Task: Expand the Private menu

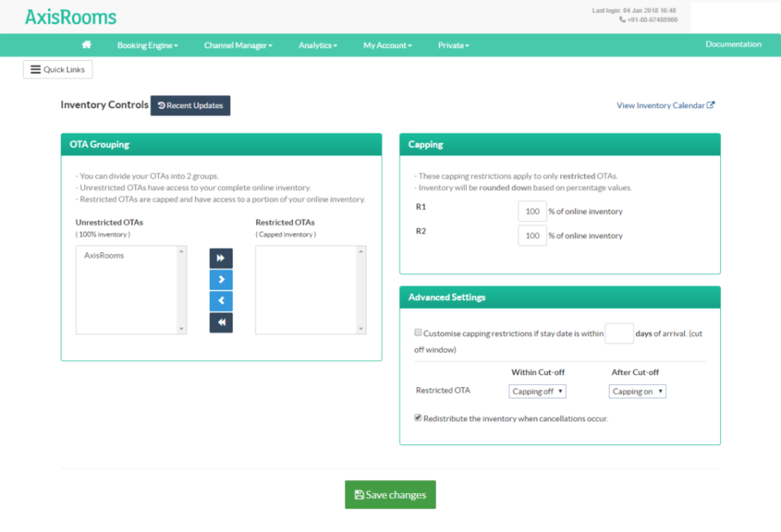Action: click(454, 46)
